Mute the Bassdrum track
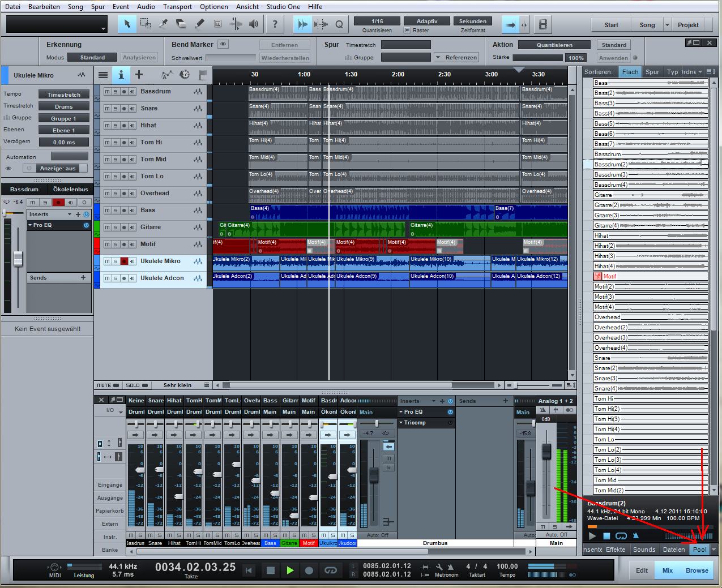722x588 pixels. (107, 92)
